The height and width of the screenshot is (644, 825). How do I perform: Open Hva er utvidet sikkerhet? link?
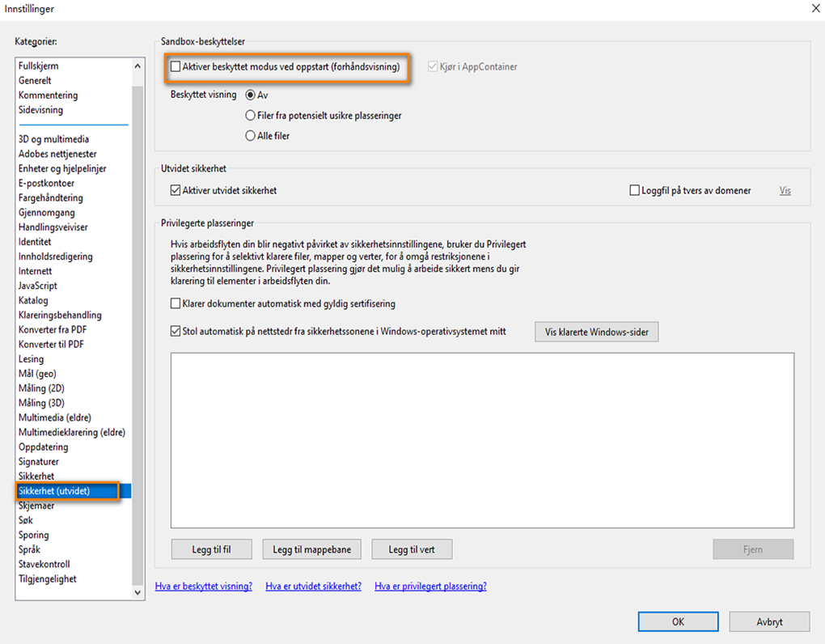coord(314,586)
